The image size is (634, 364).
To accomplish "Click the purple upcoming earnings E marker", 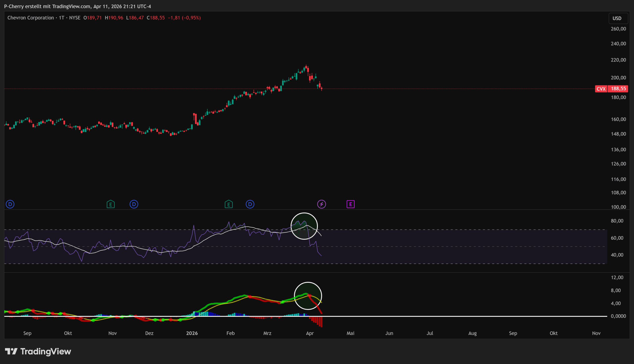I will point(351,204).
